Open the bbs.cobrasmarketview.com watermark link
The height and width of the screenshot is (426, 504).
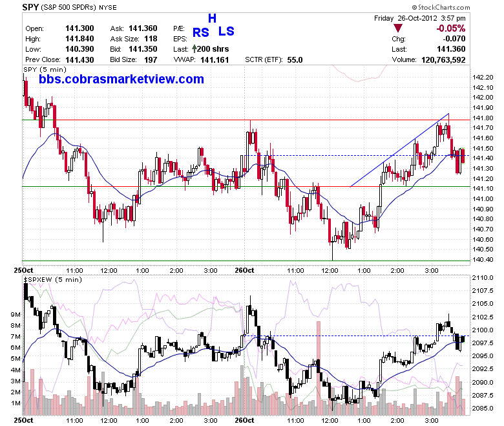point(121,79)
